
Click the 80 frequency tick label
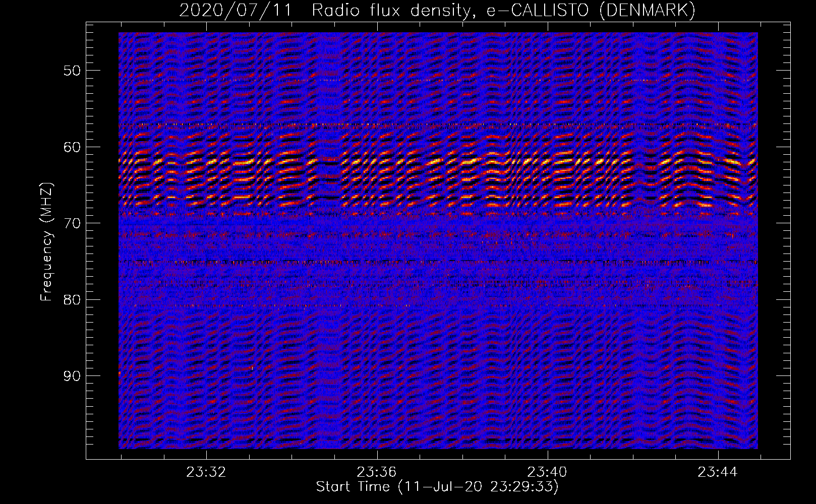[x=72, y=300]
